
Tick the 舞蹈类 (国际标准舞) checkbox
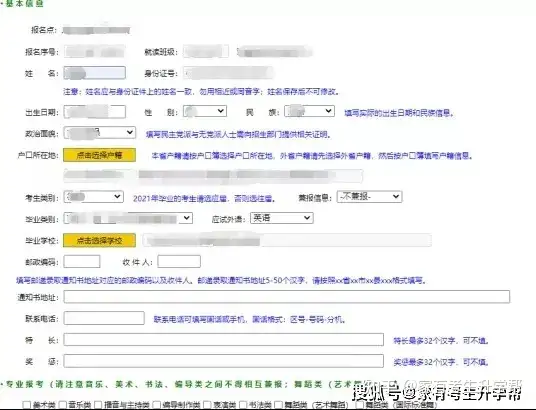(360, 405)
